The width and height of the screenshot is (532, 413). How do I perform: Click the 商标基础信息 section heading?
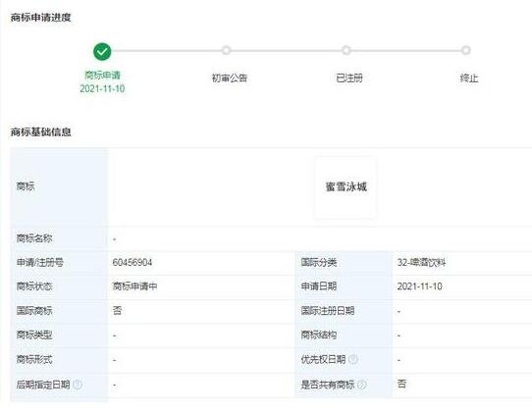[x=40, y=131]
